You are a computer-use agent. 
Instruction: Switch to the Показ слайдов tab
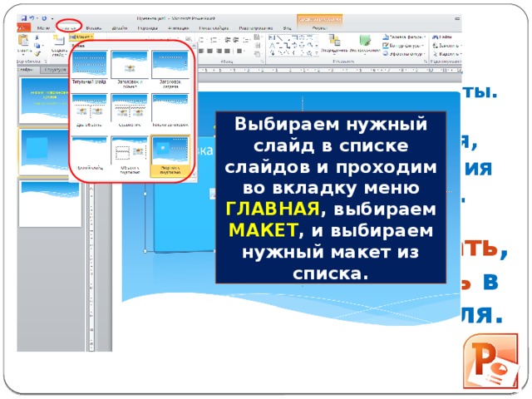pyautogui.click(x=214, y=28)
